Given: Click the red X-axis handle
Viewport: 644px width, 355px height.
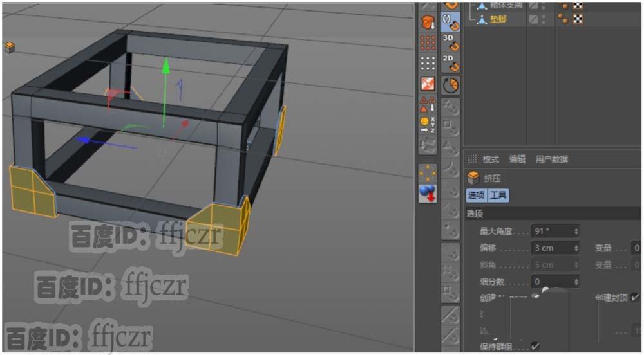Looking at the screenshot, I should tap(185, 123).
